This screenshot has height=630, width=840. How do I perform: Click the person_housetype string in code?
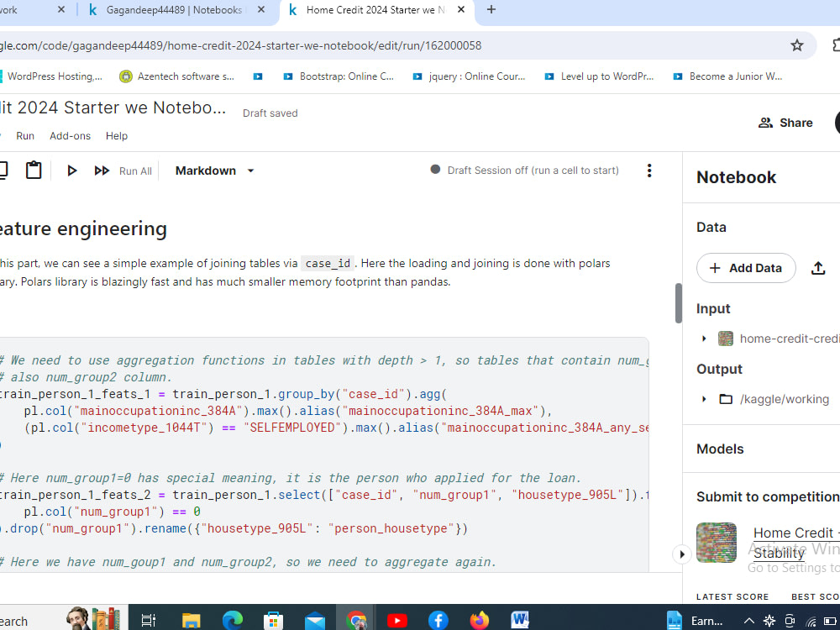391,528
